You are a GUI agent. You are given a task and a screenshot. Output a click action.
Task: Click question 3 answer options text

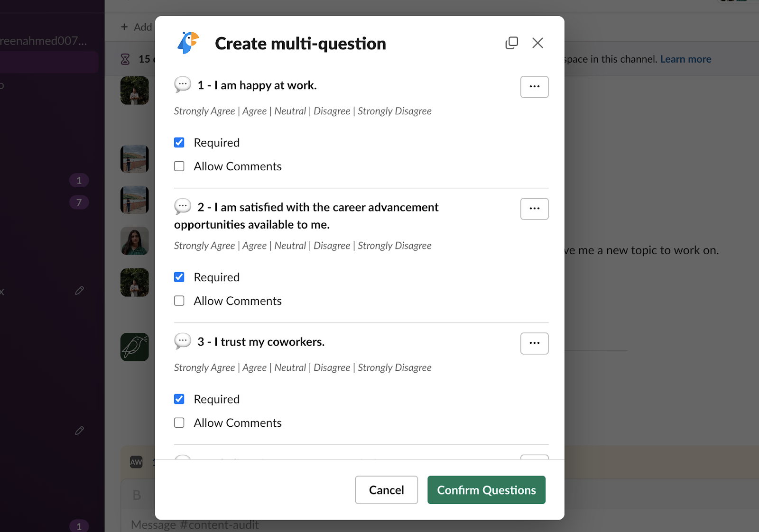click(303, 367)
